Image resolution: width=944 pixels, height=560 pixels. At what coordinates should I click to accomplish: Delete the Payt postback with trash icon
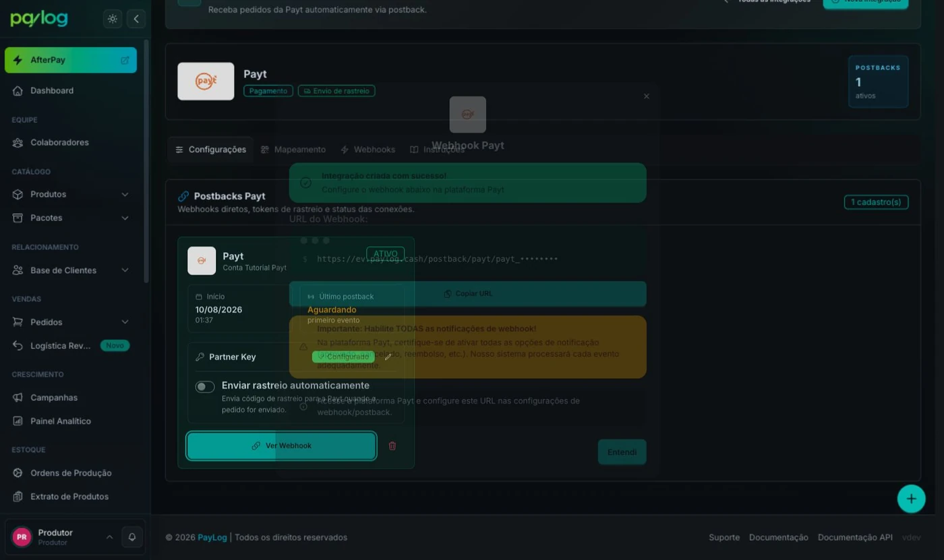(392, 445)
